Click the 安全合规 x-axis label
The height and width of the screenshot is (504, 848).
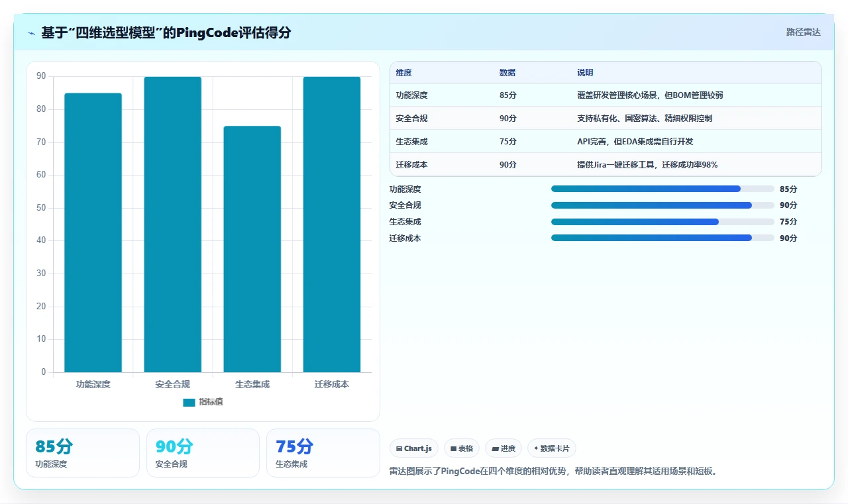[172, 384]
